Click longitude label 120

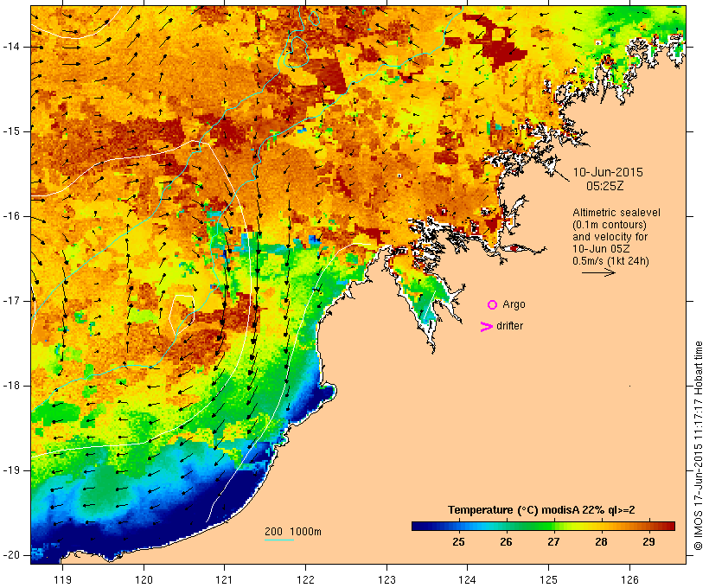[144, 579]
